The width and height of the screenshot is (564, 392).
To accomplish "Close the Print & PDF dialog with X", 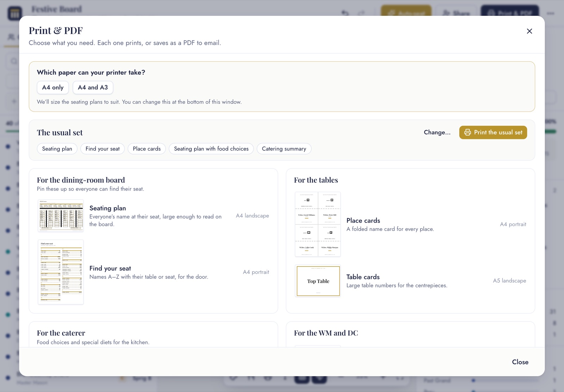I will (529, 31).
